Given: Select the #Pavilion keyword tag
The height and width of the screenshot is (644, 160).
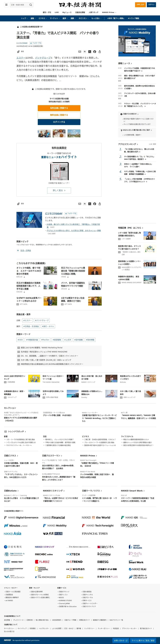Looking at the screenshot, I should tap(45, 340).
